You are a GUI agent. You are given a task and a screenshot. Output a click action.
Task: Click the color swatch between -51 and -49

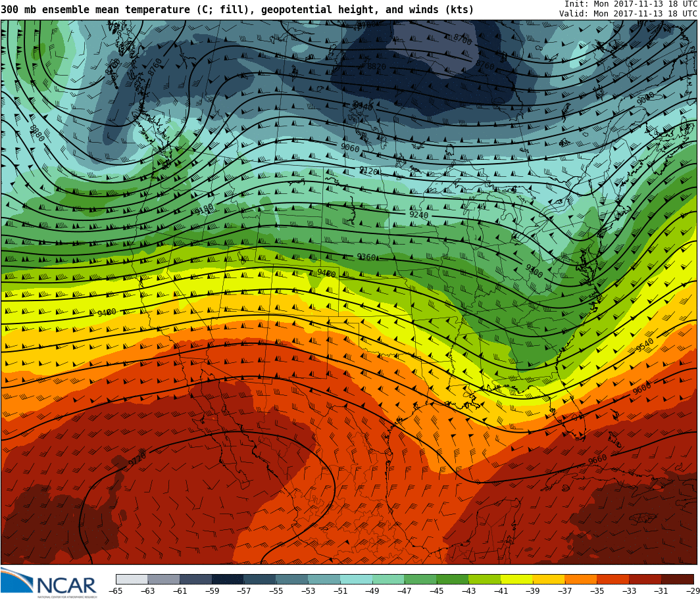coord(357,579)
